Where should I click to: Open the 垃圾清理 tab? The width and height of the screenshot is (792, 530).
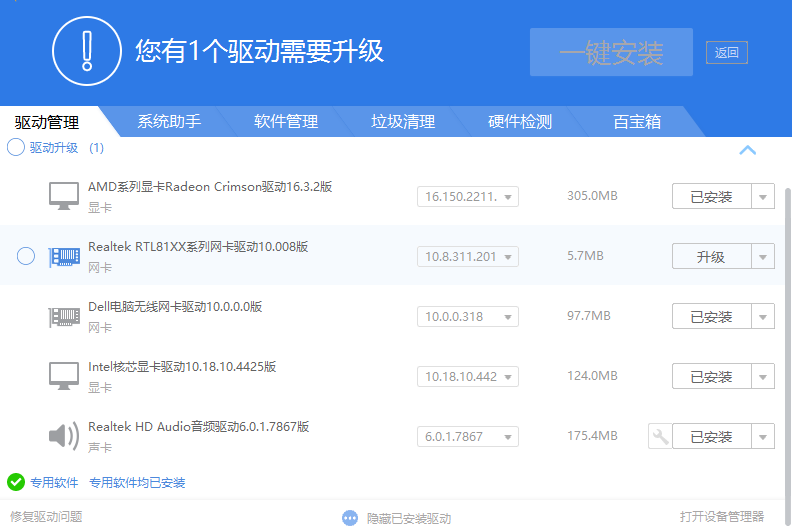403,122
